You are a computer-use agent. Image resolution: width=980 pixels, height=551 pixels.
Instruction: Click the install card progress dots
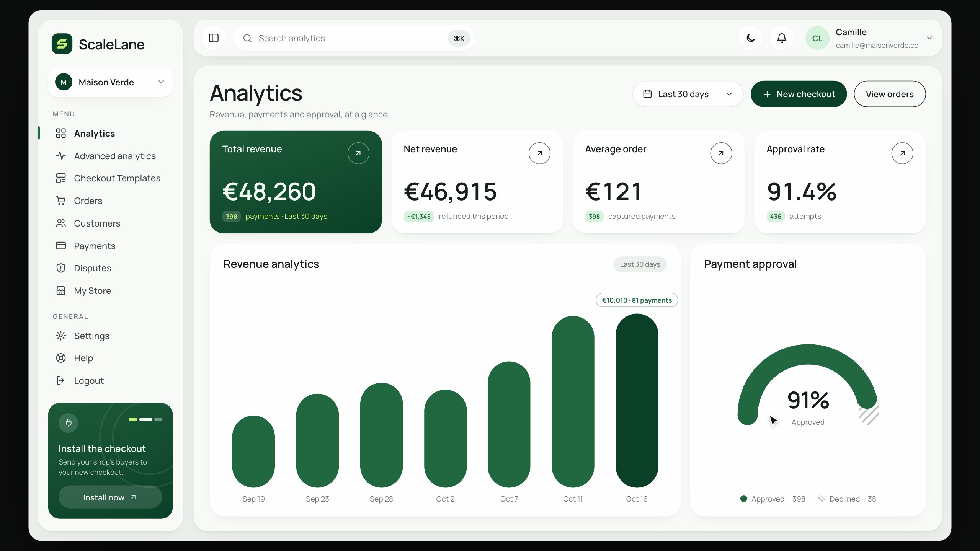(145, 419)
